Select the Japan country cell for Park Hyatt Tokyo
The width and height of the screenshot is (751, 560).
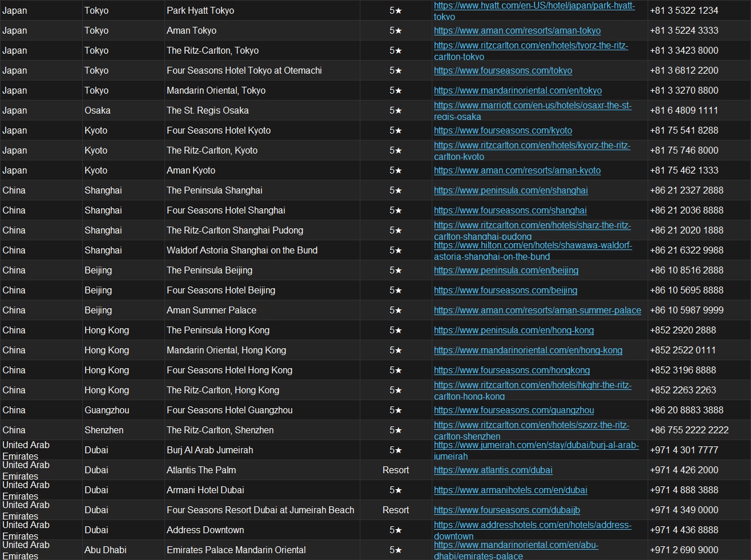coord(41,11)
